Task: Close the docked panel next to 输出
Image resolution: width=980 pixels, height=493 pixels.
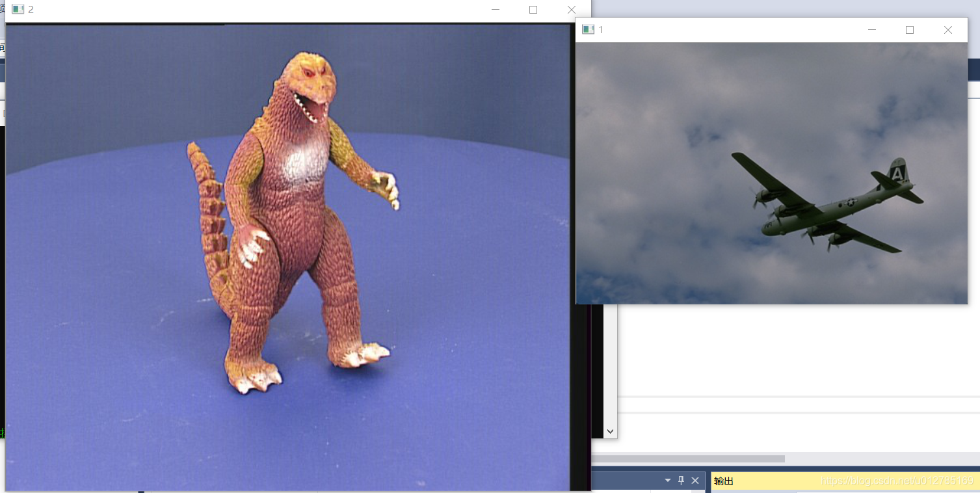Action: [x=695, y=481]
